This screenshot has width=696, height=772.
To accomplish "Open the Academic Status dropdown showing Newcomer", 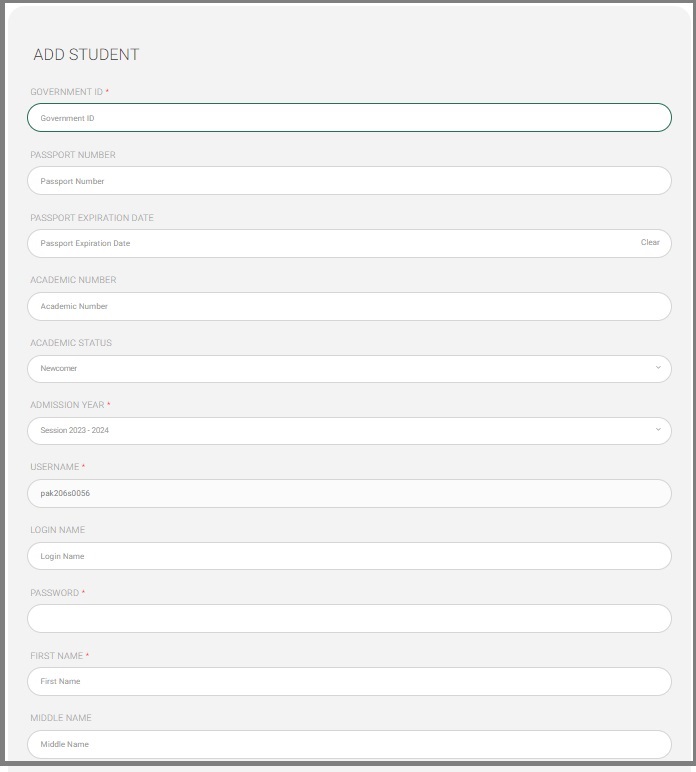I will (x=349, y=369).
